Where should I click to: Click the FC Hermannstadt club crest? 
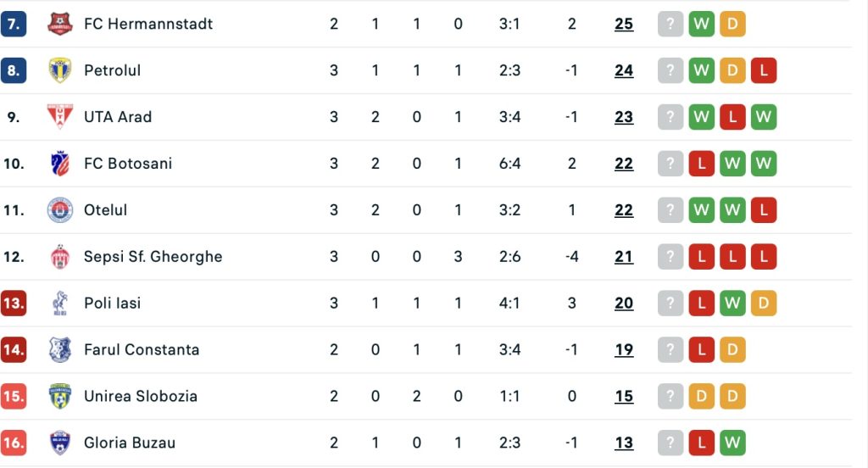[60, 24]
